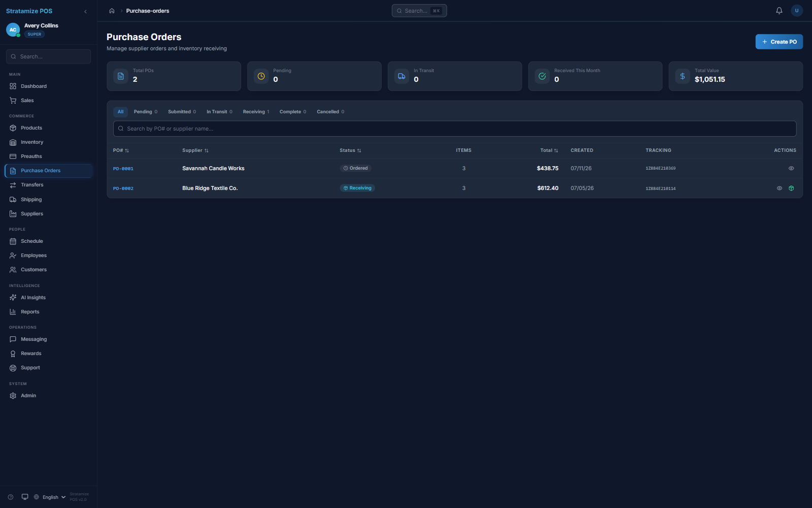Open user avatar menu in the top bar
This screenshot has height=508, width=812.
[797, 11]
